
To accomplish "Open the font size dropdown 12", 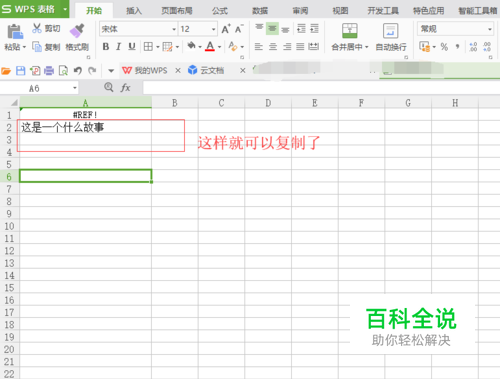I will [214, 29].
